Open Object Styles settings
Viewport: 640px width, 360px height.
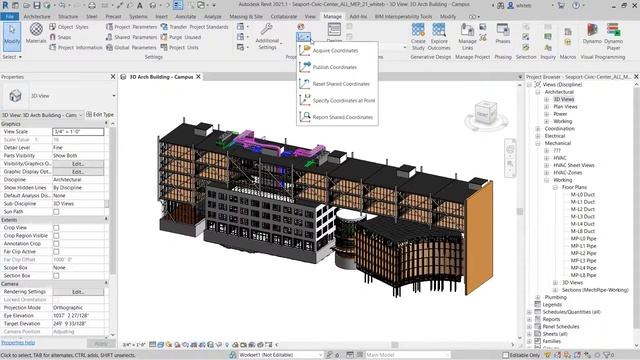[x=69, y=27]
